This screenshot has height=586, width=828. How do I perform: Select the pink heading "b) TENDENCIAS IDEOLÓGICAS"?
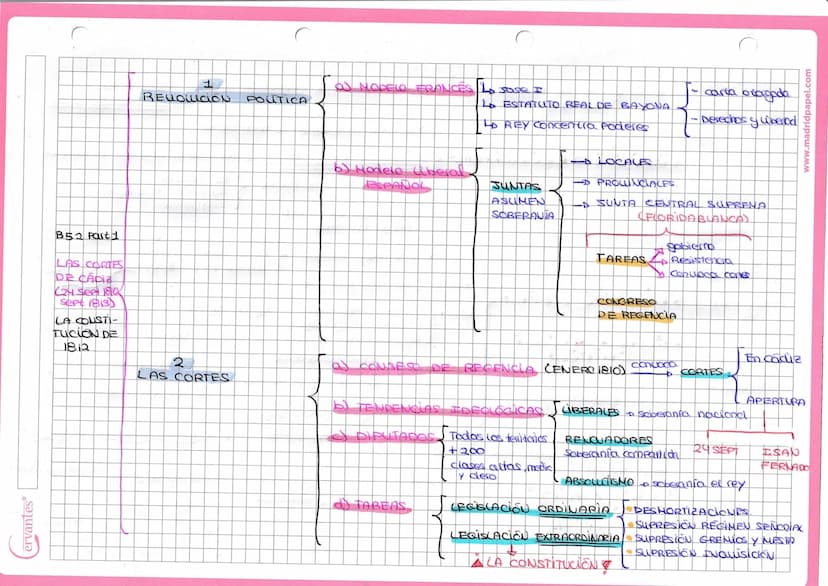click(438, 409)
